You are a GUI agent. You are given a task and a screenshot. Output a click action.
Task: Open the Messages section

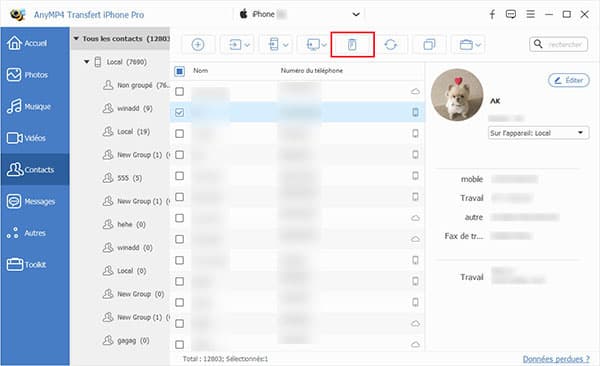click(35, 201)
